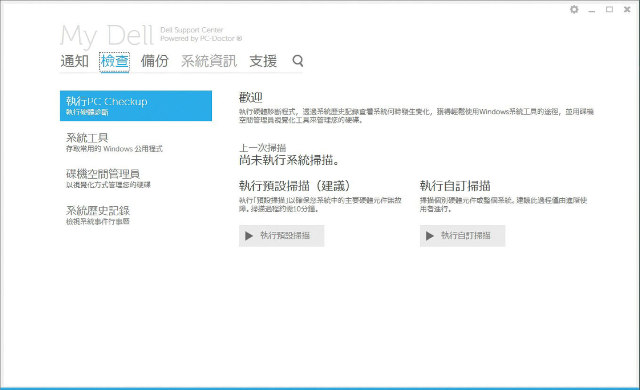Click the 執行預設掃描 (建議) heading

pyautogui.click(x=295, y=186)
